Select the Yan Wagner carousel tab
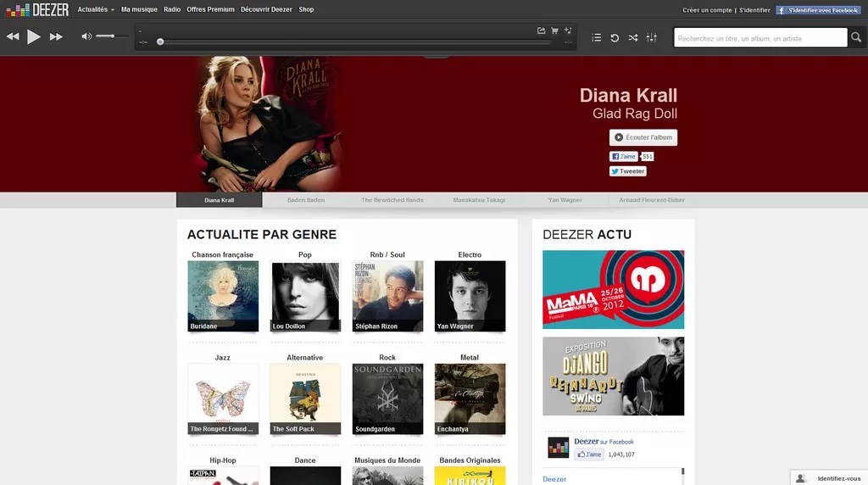 point(565,200)
